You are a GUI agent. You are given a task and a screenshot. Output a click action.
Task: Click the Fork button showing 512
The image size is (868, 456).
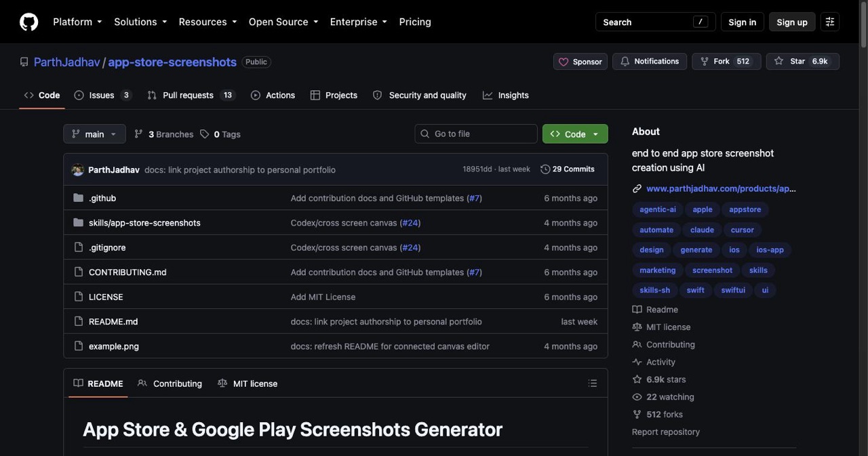pyautogui.click(x=726, y=62)
